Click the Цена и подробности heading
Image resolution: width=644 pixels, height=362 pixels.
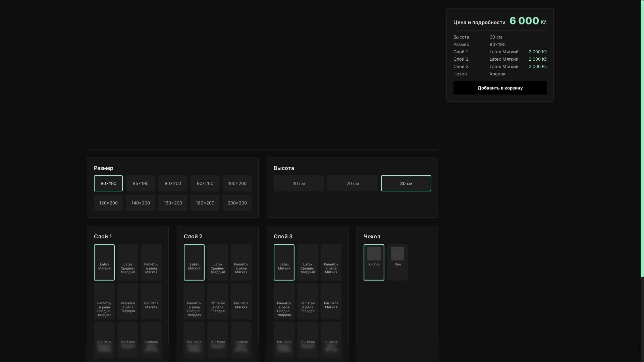pos(479,22)
